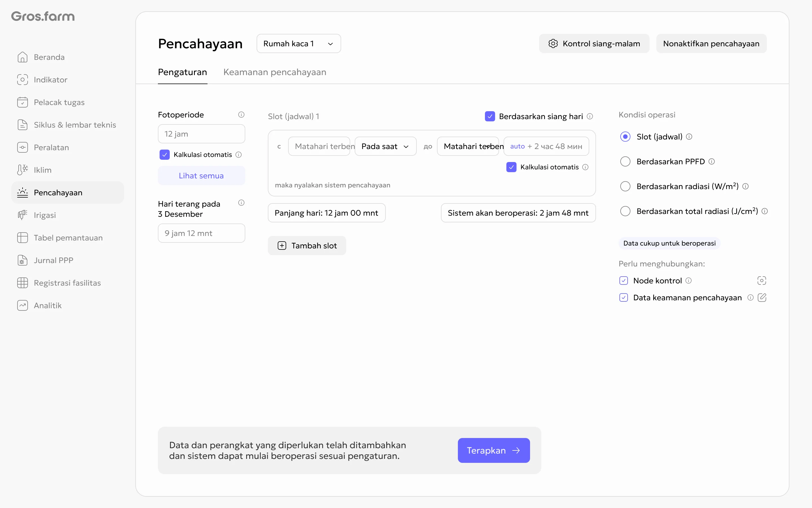Click edit pencil icon for Data keamanan pencahayaan

coord(762,297)
